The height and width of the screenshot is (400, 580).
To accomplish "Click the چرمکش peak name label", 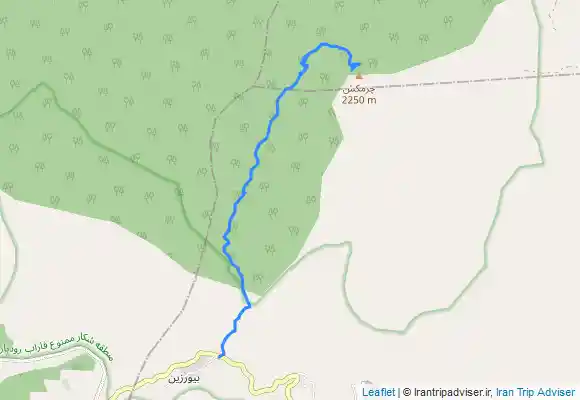I will [x=358, y=89].
